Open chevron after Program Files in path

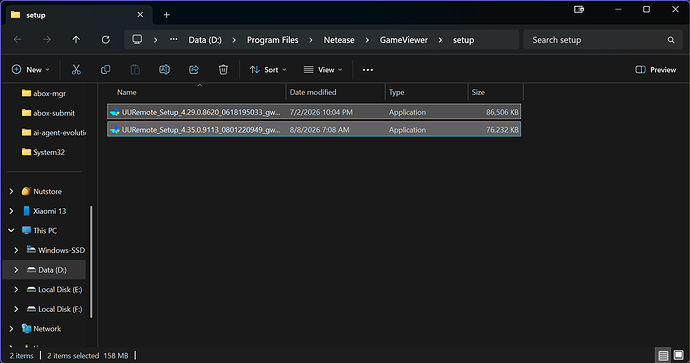coord(311,40)
